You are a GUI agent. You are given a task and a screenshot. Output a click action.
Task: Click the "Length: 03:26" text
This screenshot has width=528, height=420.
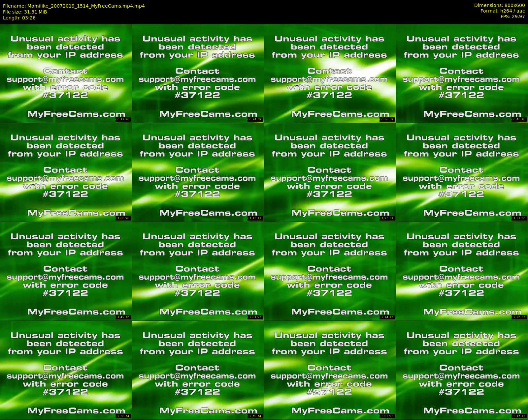point(19,18)
